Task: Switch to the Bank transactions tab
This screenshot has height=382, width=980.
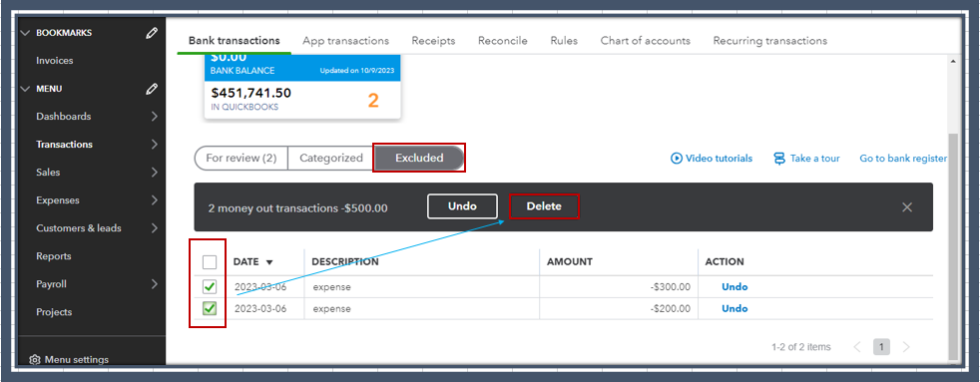Action: coord(235,41)
